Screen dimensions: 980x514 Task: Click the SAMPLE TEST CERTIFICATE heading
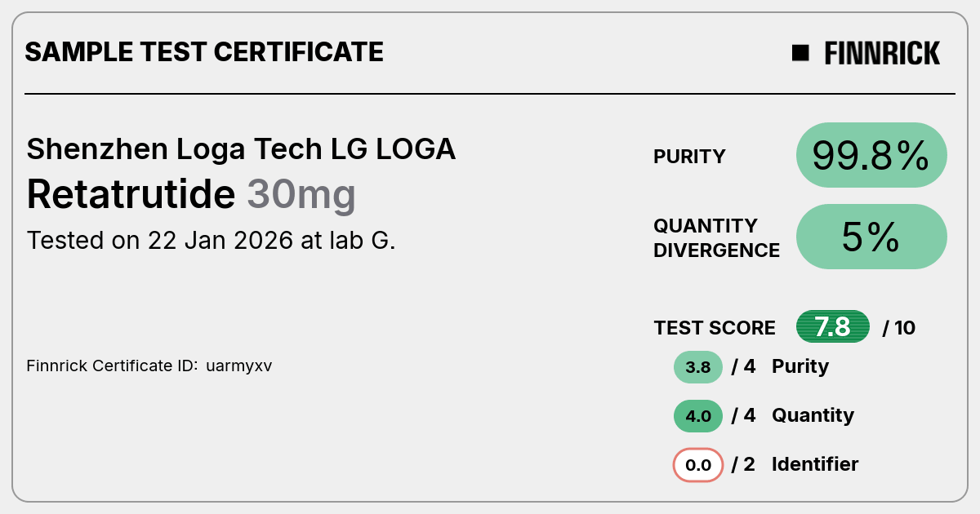[x=204, y=52]
